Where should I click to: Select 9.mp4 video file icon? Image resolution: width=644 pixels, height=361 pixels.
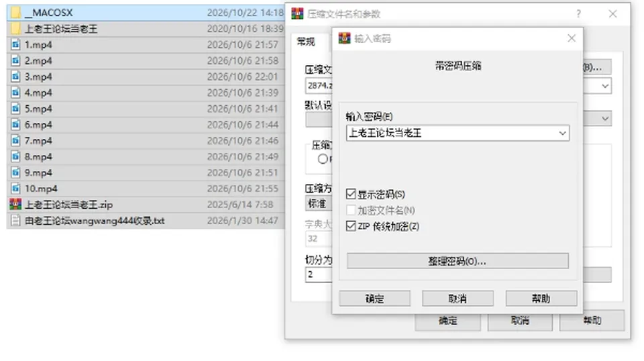coord(15,172)
